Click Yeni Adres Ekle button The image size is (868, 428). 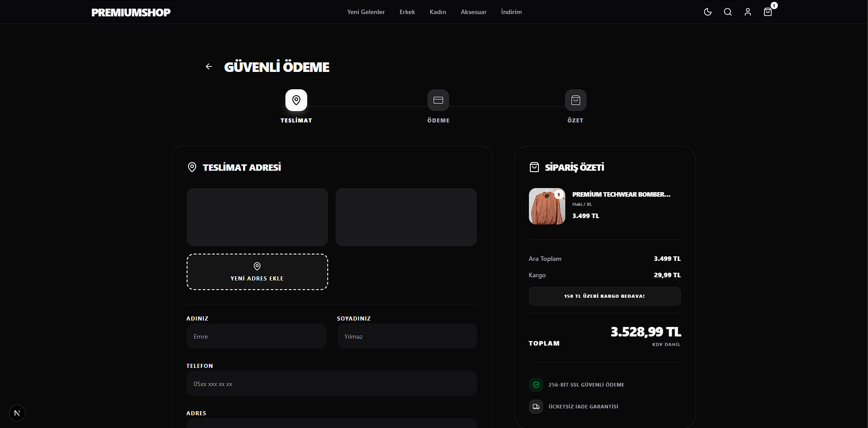pos(257,272)
